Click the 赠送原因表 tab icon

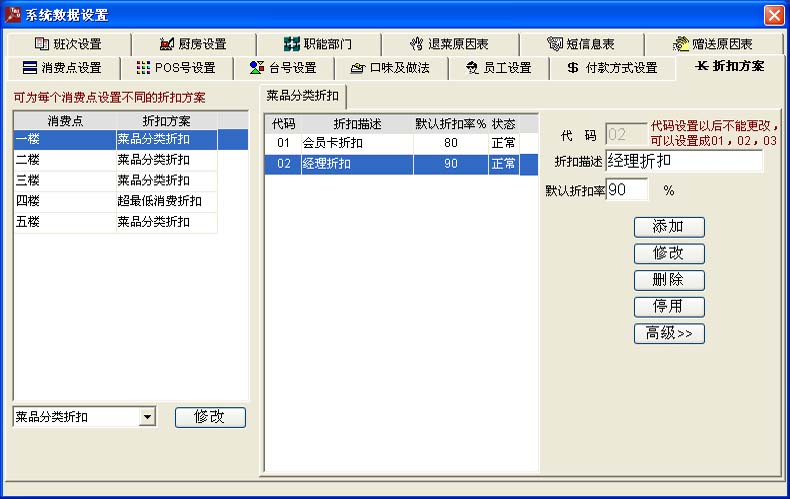681,44
